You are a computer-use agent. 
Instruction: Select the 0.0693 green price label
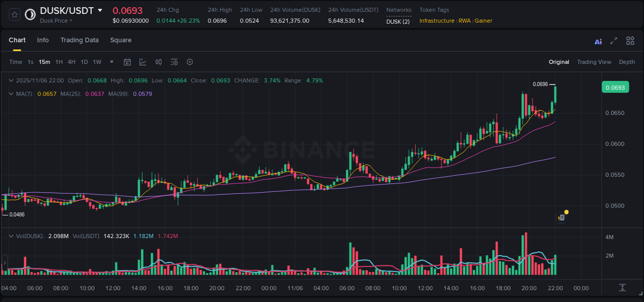[x=615, y=87]
